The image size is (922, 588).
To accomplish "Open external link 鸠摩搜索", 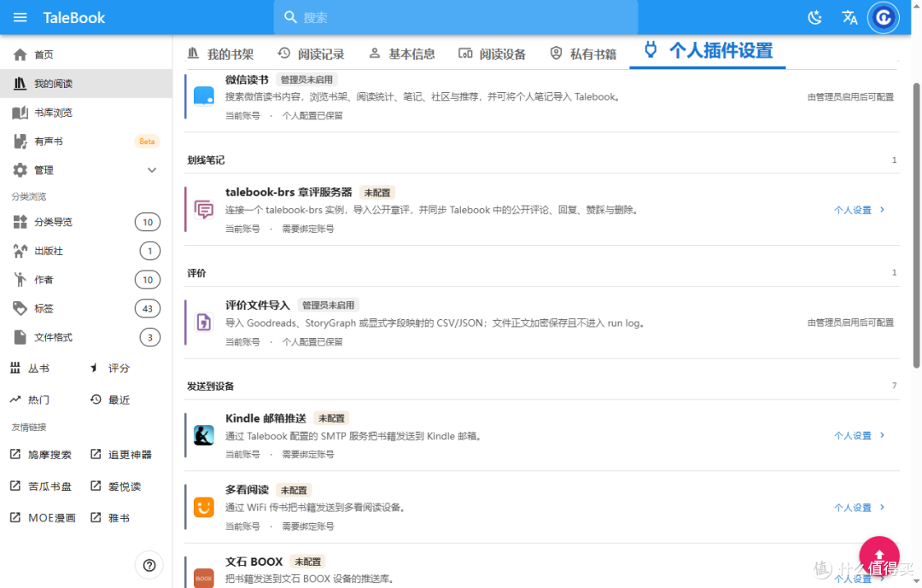I will click(x=41, y=455).
